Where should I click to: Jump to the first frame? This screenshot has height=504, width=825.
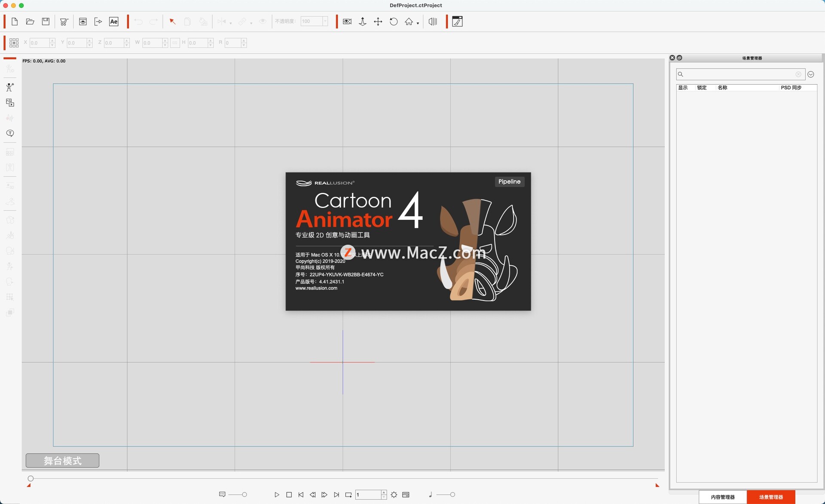click(x=301, y=495)
